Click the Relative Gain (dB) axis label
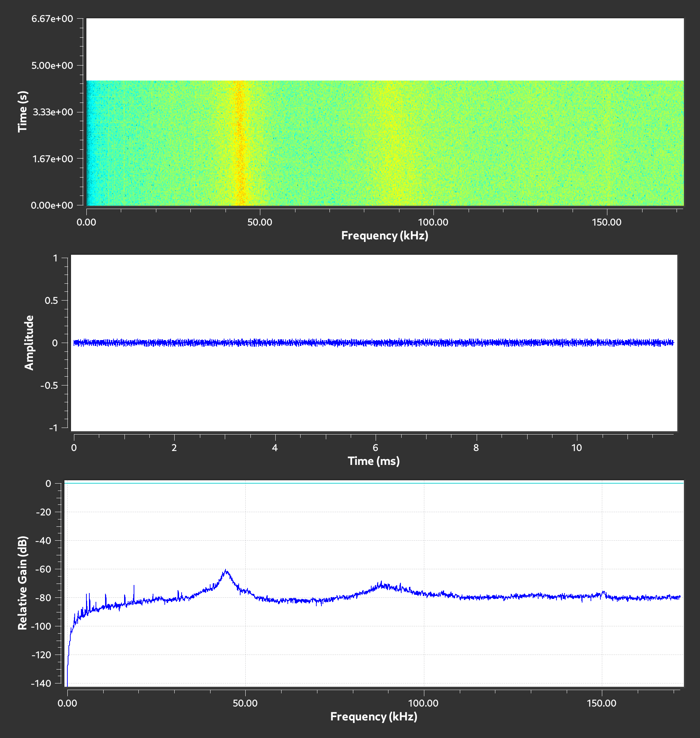700x738 pixels. [22, 583]
